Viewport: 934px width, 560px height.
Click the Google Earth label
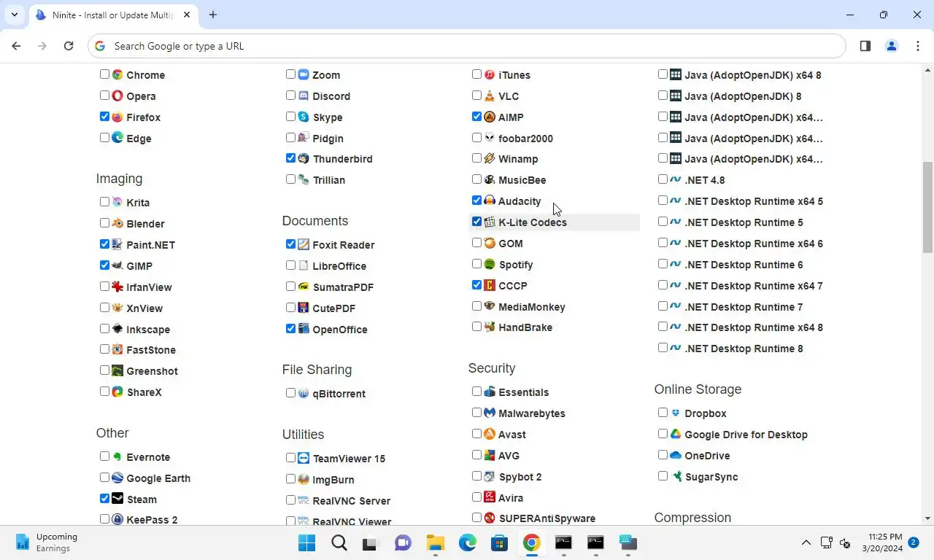pyautogui.click(x=158, y=478)
